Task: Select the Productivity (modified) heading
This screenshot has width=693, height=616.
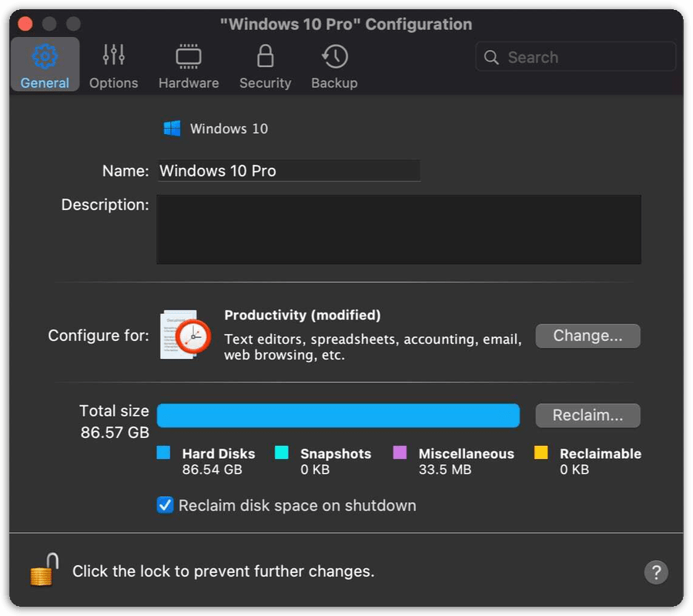Action: point(303,315)
